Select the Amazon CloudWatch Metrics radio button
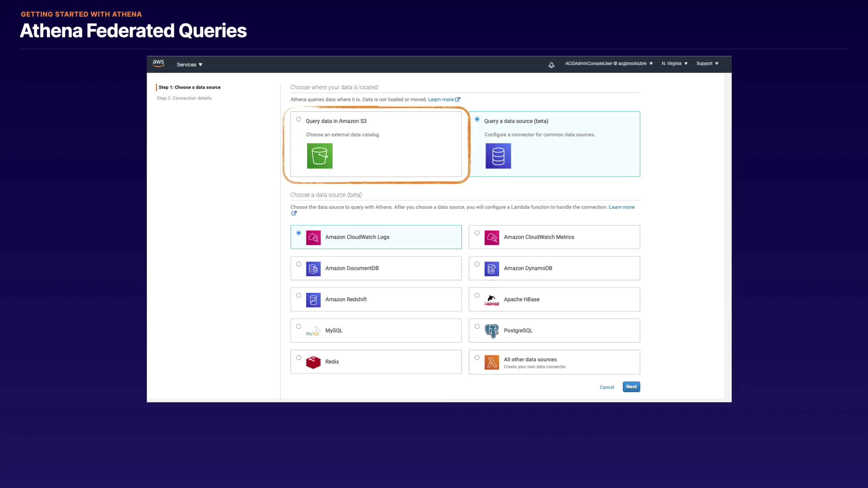 [x=477, y=233]
